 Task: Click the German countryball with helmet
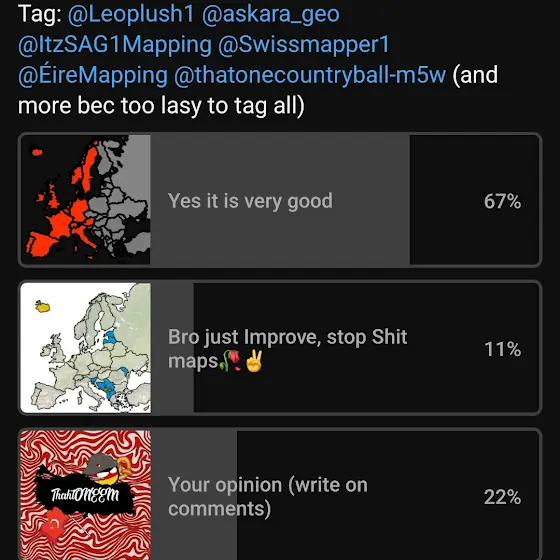click(x=102, y=469)
